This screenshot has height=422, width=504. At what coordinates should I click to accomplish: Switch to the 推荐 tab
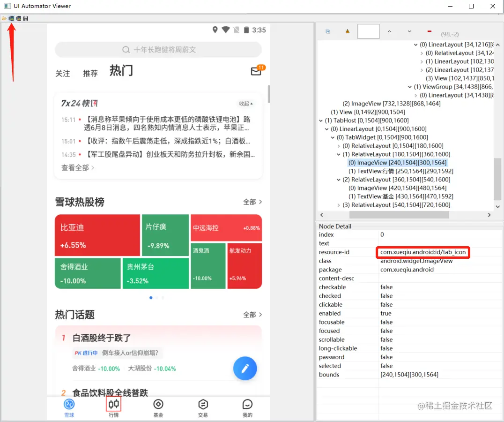coord(90,73)
